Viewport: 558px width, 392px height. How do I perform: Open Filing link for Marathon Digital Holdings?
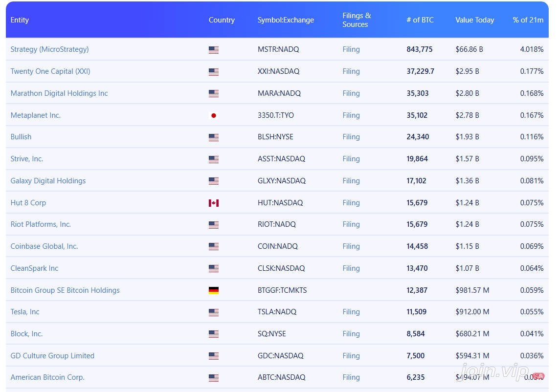(x=351, y=93)
